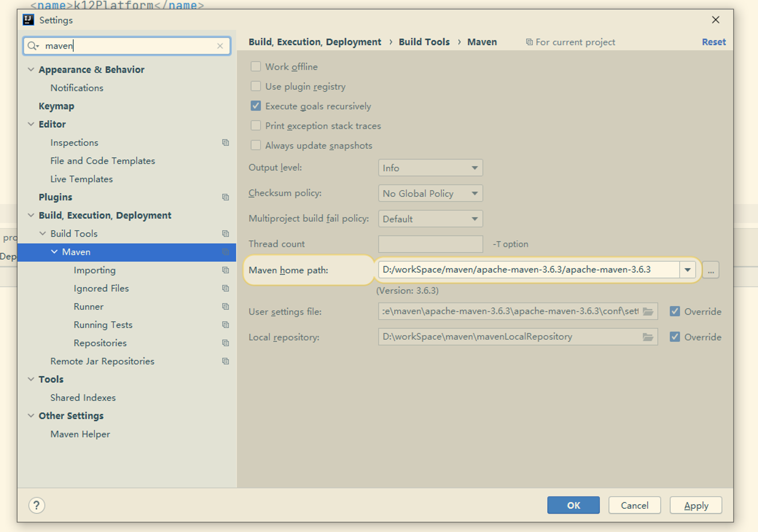Click the project-level icon beside Build Tools
758x532 pixels.
tap(226, 233)
